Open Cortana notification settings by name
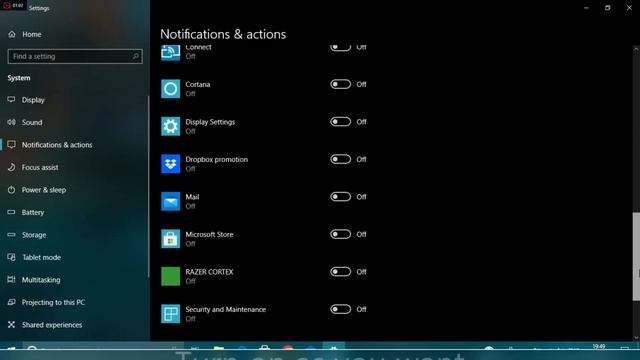640x360 pixels. tap(198, 84)
